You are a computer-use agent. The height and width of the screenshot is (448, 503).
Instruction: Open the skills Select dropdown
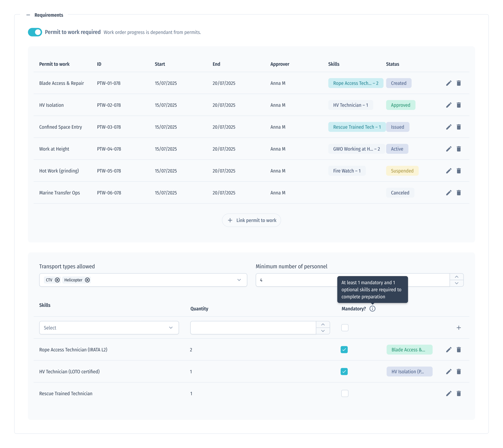click(109, 328)
